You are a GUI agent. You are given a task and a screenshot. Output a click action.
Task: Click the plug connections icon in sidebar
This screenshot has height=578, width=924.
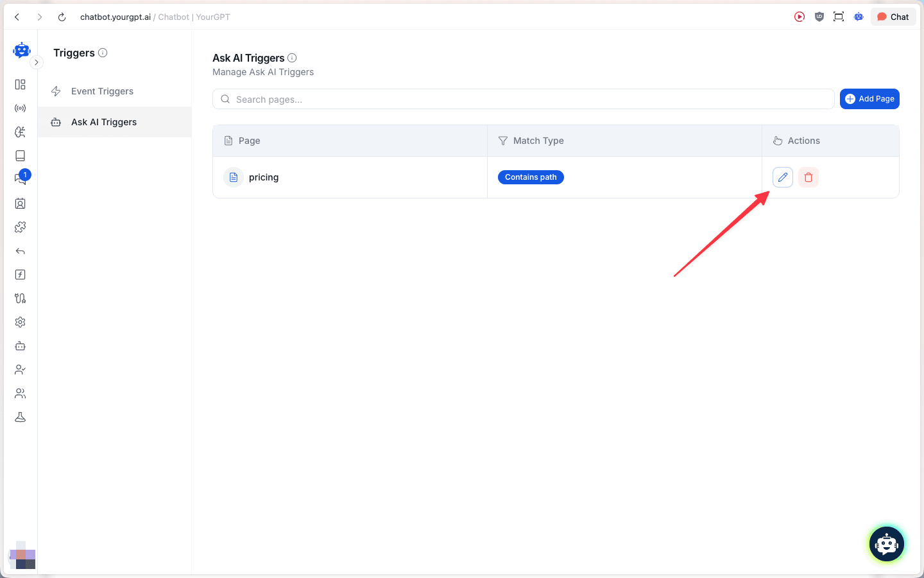[20, 298]
